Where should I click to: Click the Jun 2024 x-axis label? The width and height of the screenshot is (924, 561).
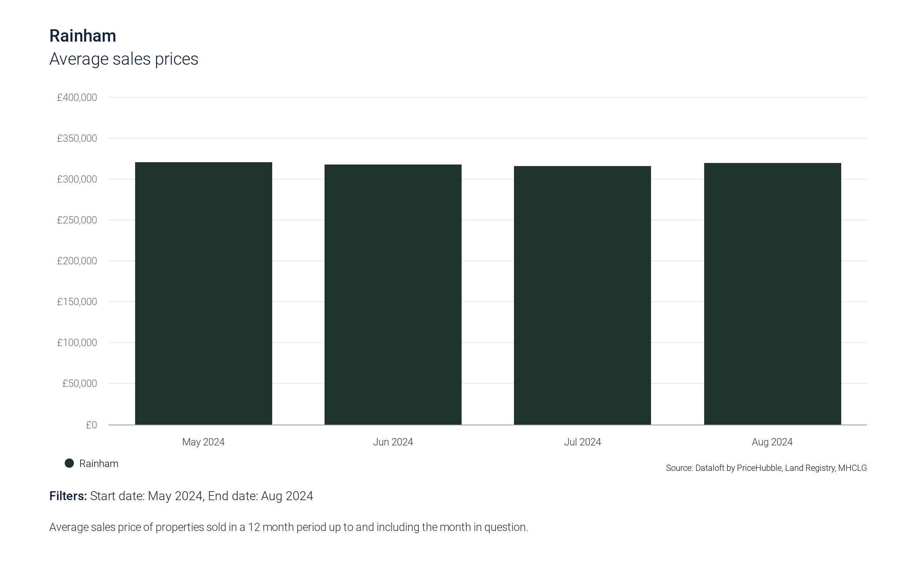393,442
